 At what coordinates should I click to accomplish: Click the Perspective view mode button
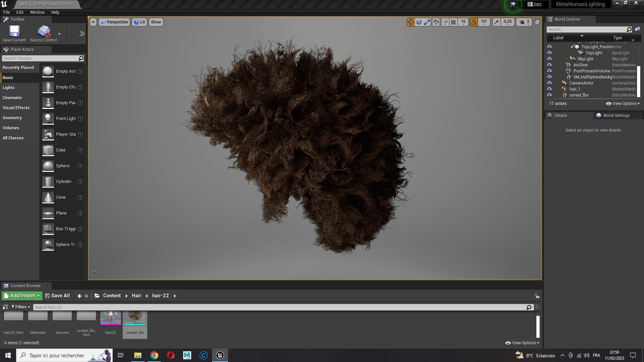coord(114,22)
